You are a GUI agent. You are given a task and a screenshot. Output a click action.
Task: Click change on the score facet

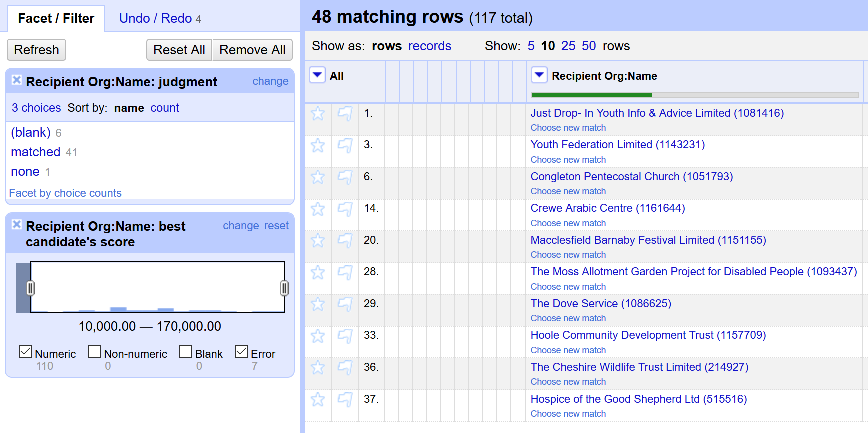click(x=241, y=225)
